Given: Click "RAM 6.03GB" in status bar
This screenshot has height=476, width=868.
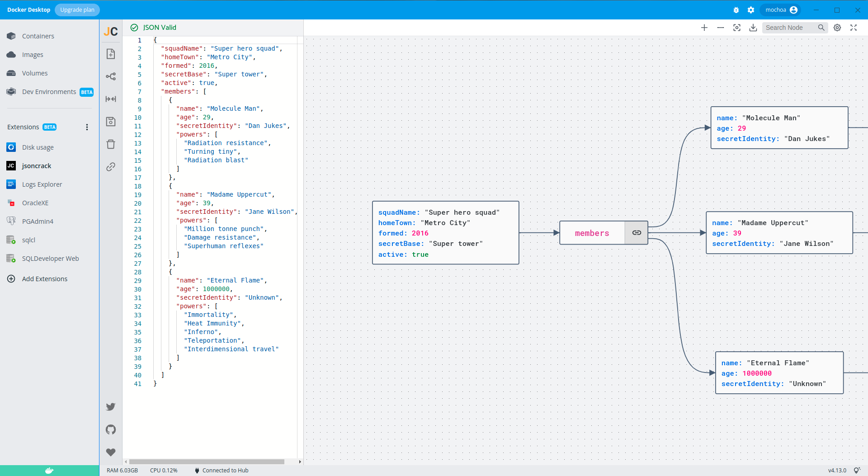Looking at the screenshot, I should tap(122, 471).
